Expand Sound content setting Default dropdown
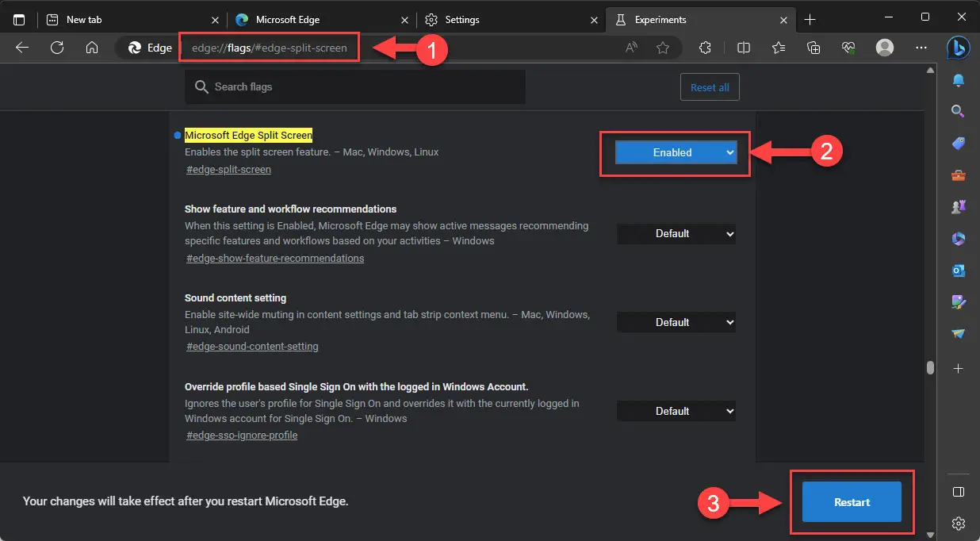This screenshot has width=980, height=541. (x=676, y=322)
